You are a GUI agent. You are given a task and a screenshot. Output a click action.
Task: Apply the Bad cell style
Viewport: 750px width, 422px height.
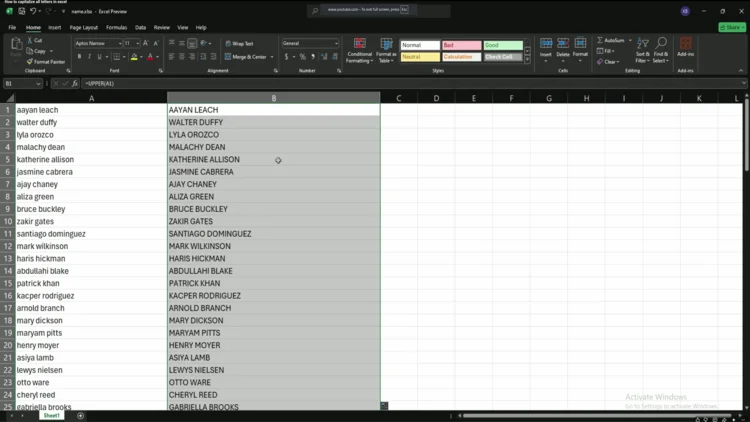462,45
